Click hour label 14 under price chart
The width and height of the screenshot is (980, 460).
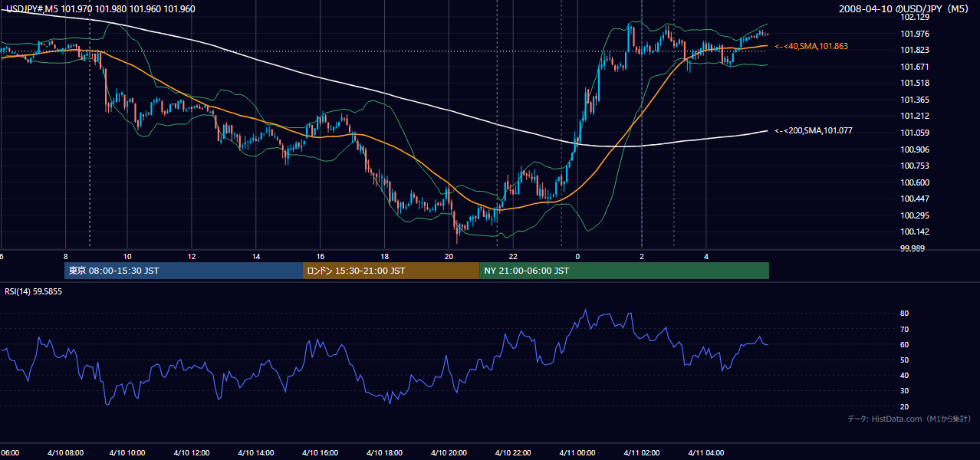pos(257,257)
